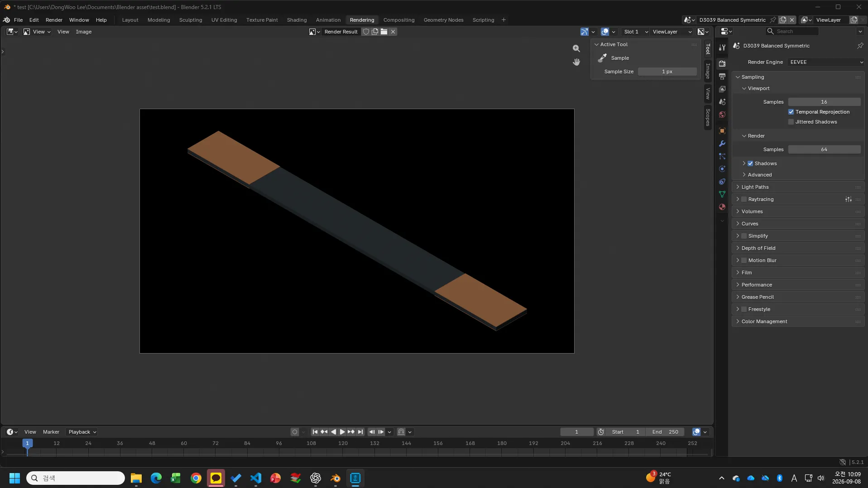Open the Modifiers properties tab
The height and width of the screenshot is (488, 868).
coord(722,144)
